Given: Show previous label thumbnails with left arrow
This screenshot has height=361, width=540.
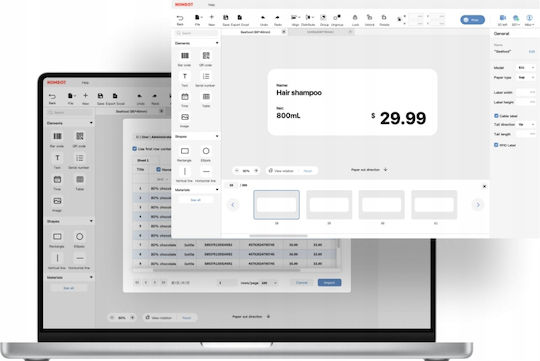Looking at the screenshot, I should 233,205.
